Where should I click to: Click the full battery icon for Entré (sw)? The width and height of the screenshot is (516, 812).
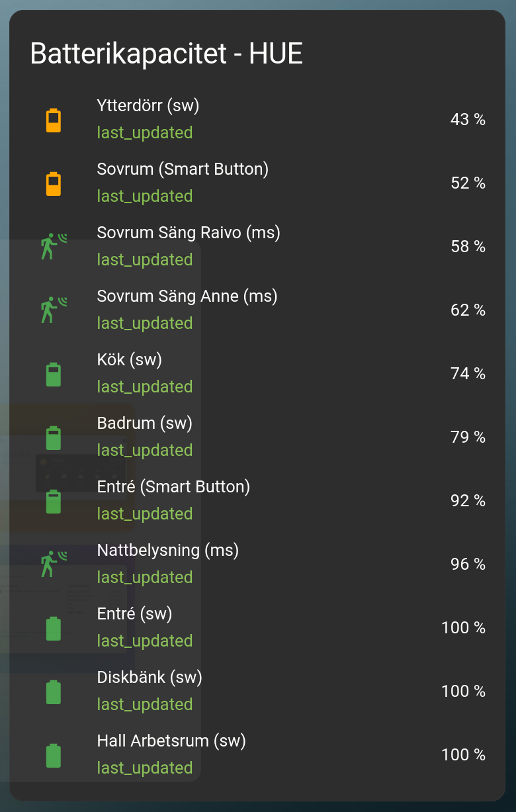54,628
